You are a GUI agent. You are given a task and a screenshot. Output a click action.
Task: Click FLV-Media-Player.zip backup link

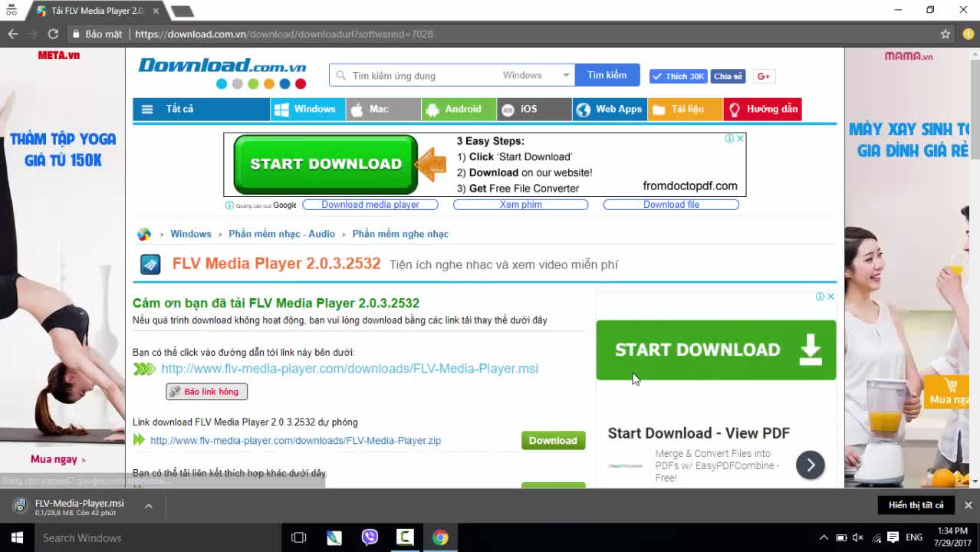coord(295,441)
